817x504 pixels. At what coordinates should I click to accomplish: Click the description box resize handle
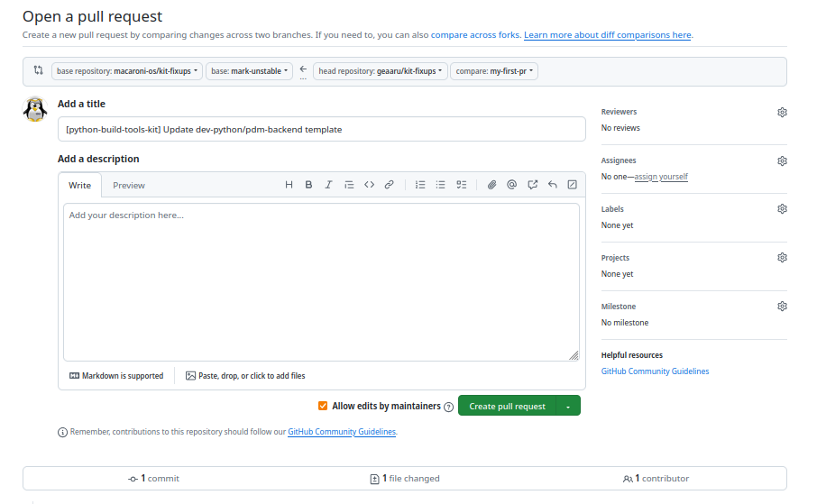574,355
